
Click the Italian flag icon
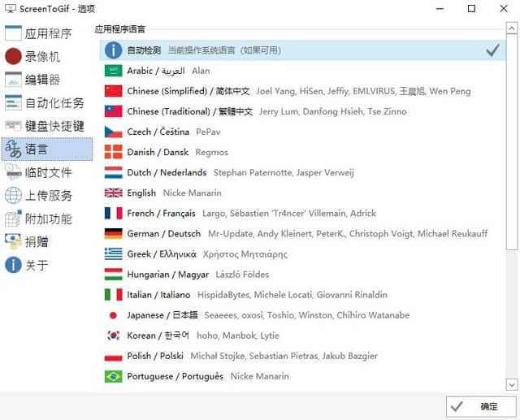pyautogui.click(x=114, y=294)
